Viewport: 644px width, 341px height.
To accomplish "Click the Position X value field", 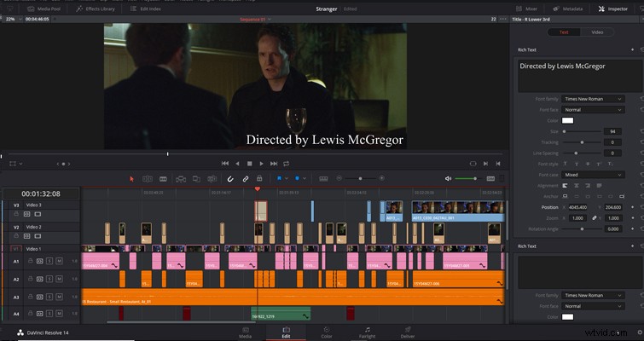I will pos(577,207).
